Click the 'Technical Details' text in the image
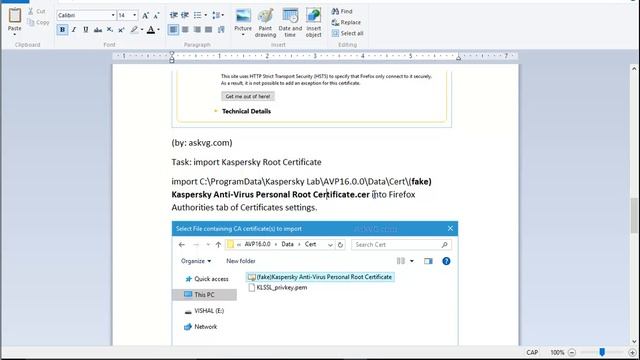 246,111
